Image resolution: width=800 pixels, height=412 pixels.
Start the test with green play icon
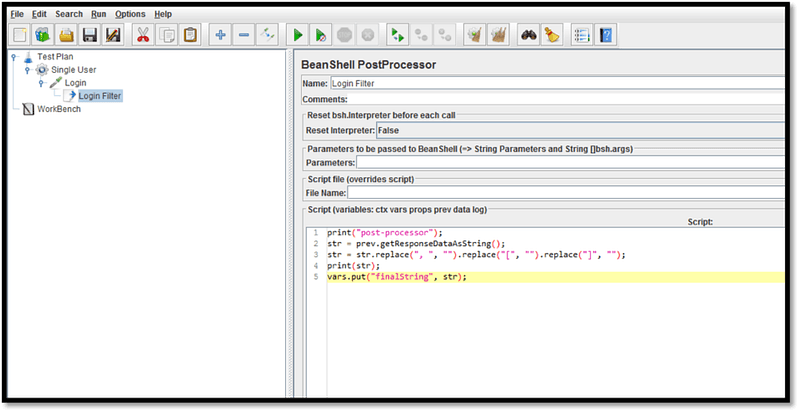tap(297, 35)
